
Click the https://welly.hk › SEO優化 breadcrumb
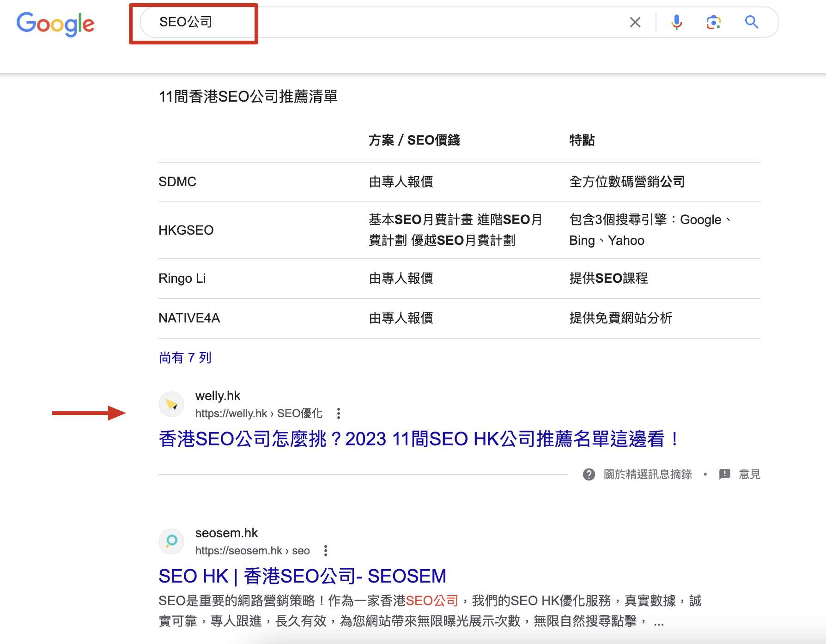click(x=259, y=413)
